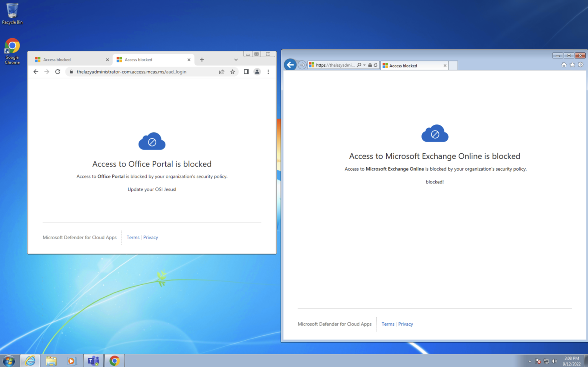This screenshot has height=367, width=588.
Task: Open a new tab in Chrome
Action: pos(202,60)
